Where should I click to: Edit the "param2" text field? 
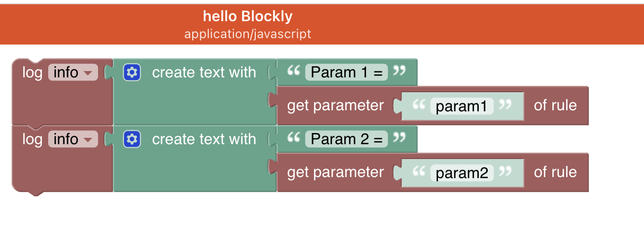point(461,173)
